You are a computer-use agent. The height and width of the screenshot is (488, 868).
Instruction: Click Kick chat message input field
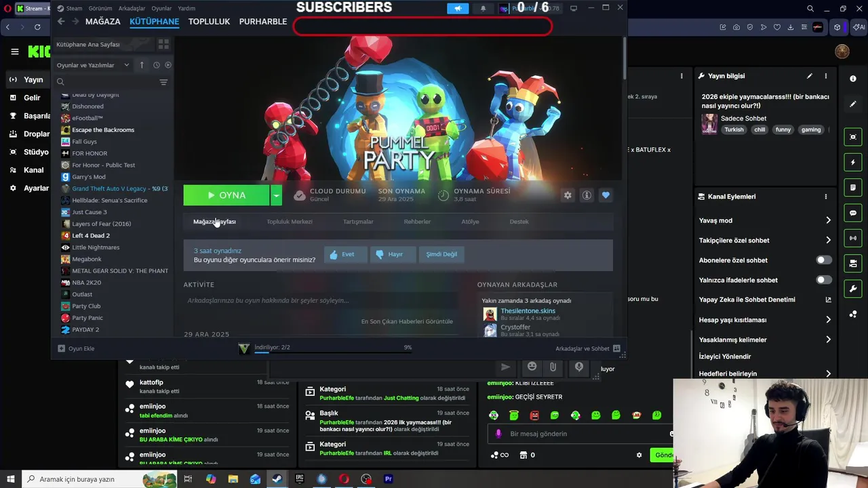pyautogui.click(x=583, y=434)
